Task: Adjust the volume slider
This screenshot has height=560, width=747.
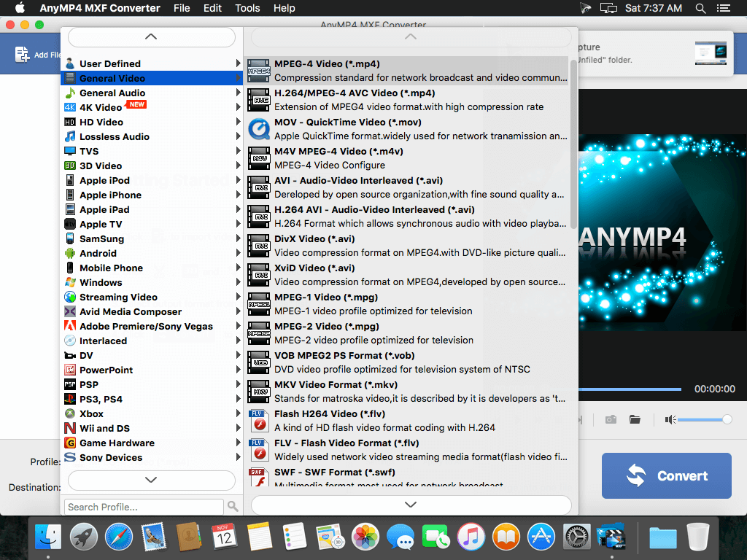Action: [x=705, y=419]
